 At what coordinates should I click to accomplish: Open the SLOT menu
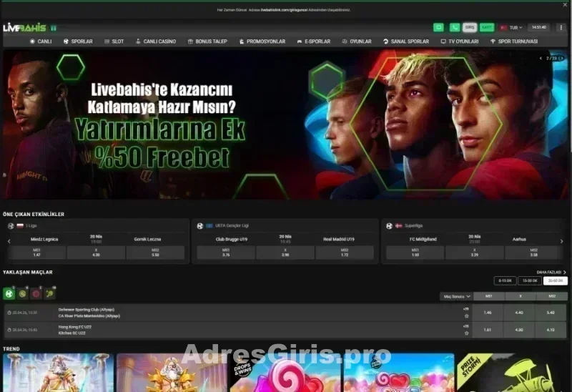click(x=114, y=41)
